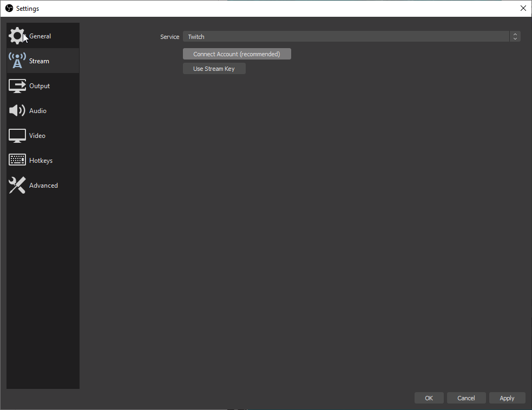The width and height of the screenshot is (532, 410).
Task: Discard changes with the Cancel button
Action: tap(466, 398)
